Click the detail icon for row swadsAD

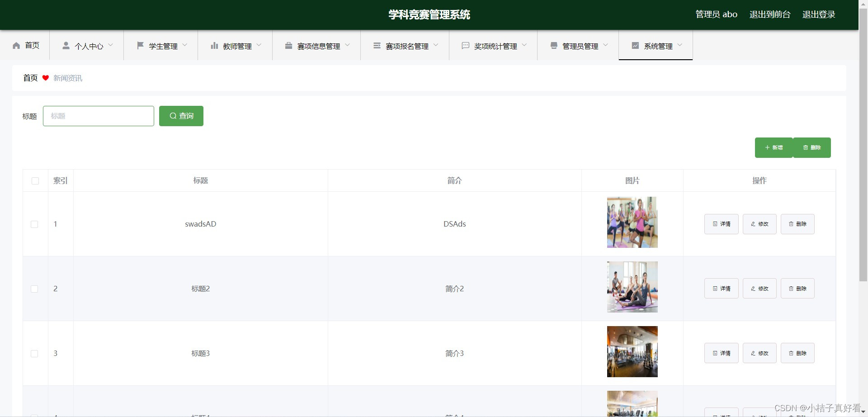tap(715, 224)
